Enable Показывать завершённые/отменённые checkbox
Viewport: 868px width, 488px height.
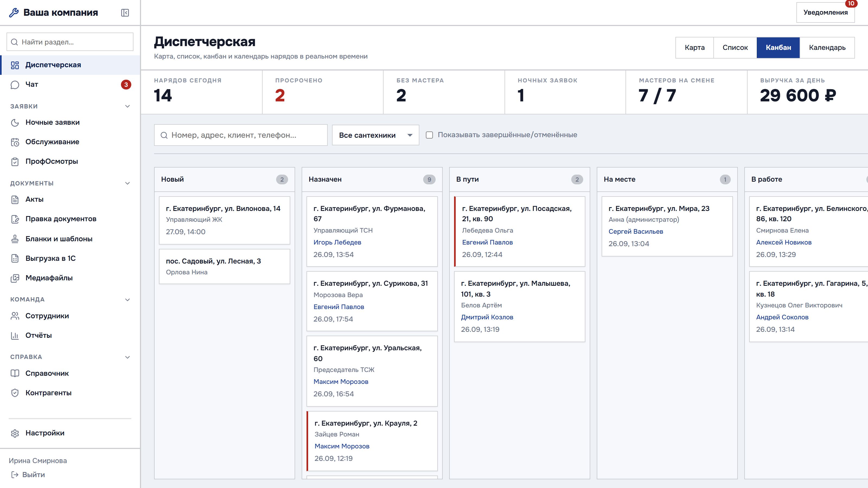point(429,135)
